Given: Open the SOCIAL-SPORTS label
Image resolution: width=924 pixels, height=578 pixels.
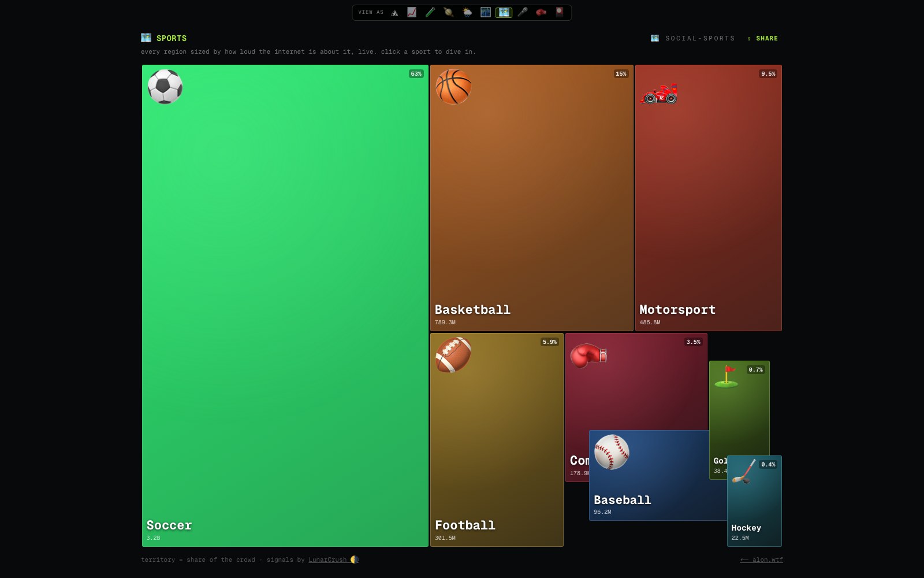Looking at the screenshot, I should pos(700,38).
